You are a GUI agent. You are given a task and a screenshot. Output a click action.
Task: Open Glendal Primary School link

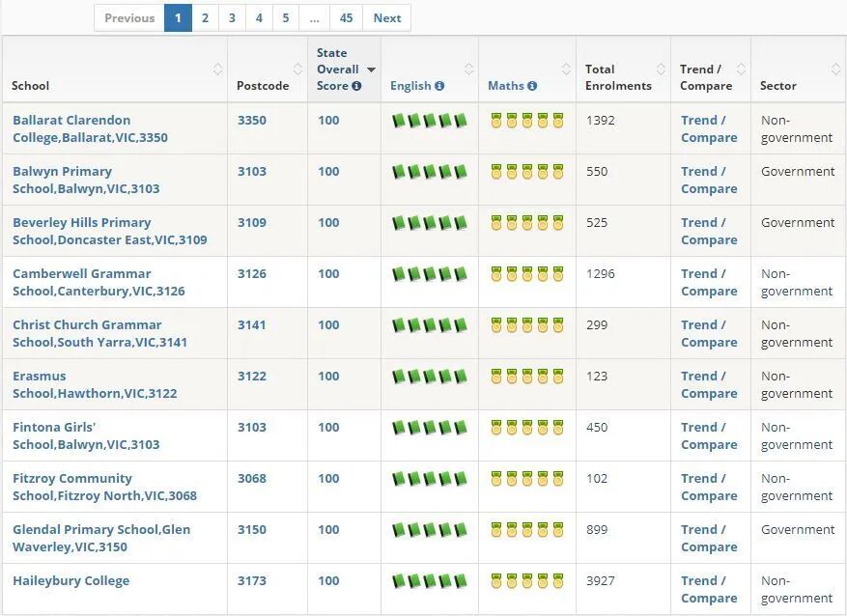pyautogui.click(x=101, y=538)
